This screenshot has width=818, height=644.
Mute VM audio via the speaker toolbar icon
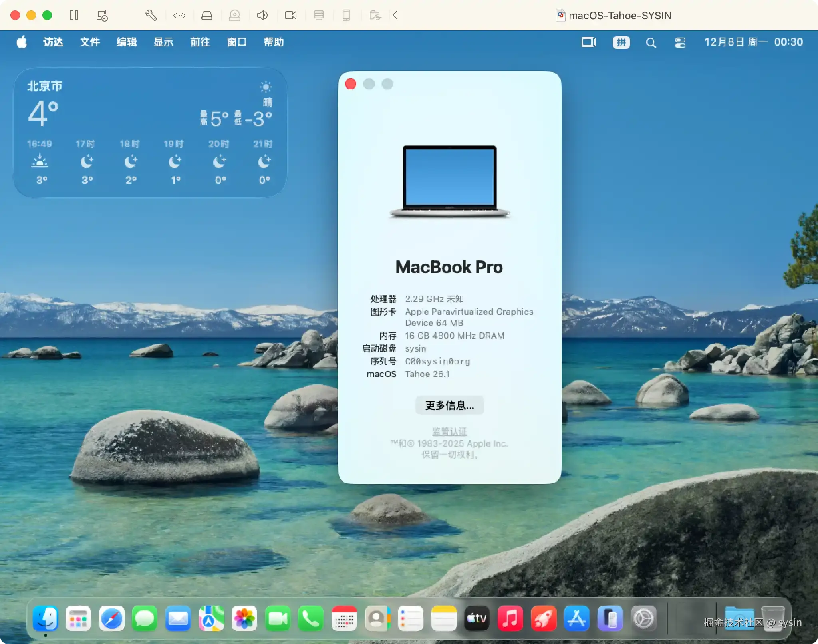tap(263, 15)
